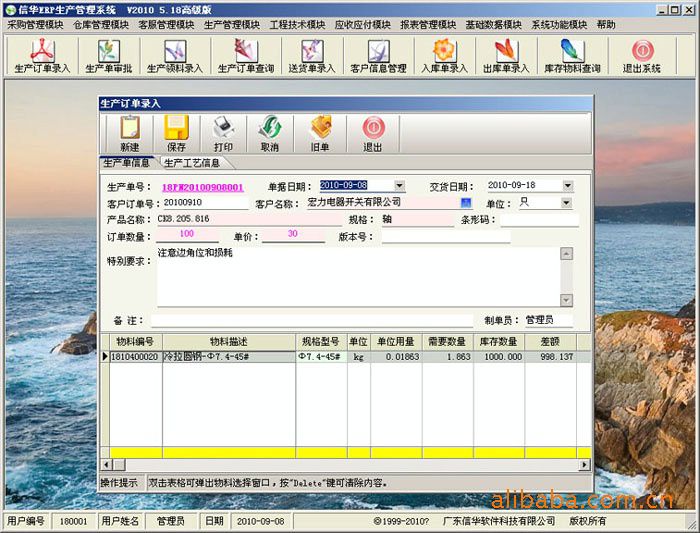Click 条形码 input field
This screenshot has height=533, width=700.
(539, 219)
